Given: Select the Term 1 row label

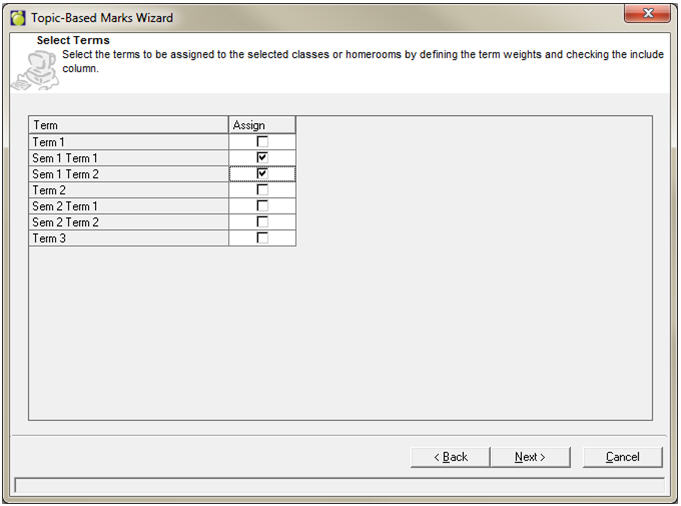Looking at the screenshot, I should (128, 142).
